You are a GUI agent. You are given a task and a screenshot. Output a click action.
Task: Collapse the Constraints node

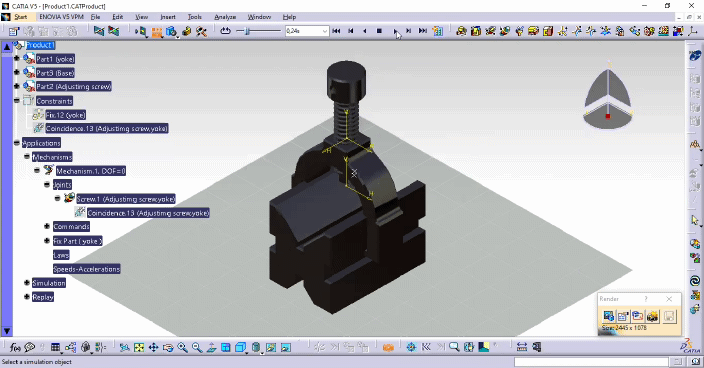point(17,101)
